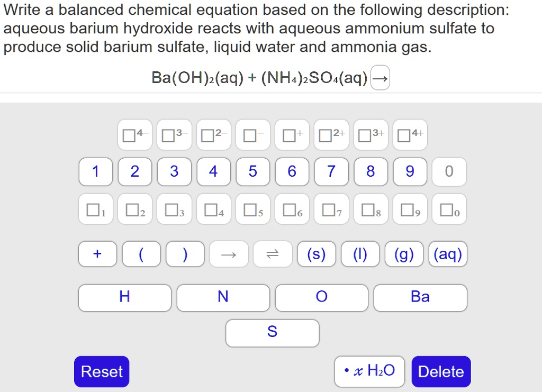Select the 2− charge symbol key
The image size is (542, 392).
(214, 135)
